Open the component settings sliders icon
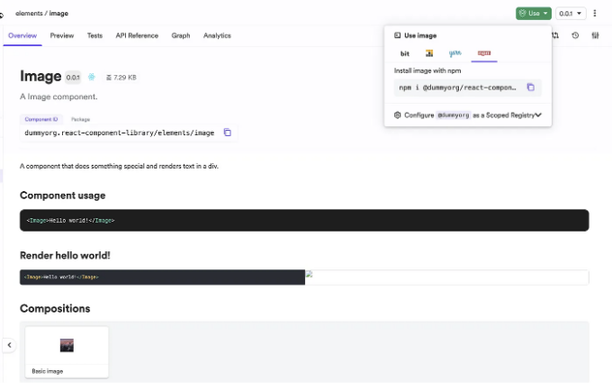Viewport: 612px width, 383px height. point(595,36)
